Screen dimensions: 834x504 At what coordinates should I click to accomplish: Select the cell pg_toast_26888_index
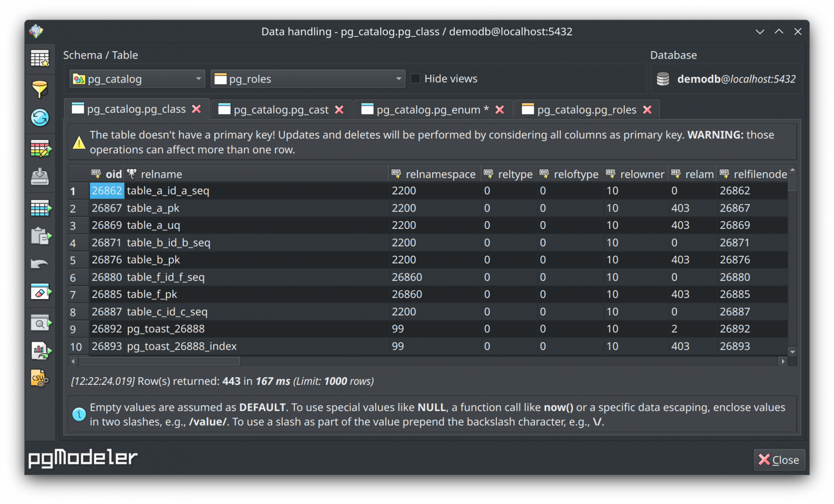point(256,346)
